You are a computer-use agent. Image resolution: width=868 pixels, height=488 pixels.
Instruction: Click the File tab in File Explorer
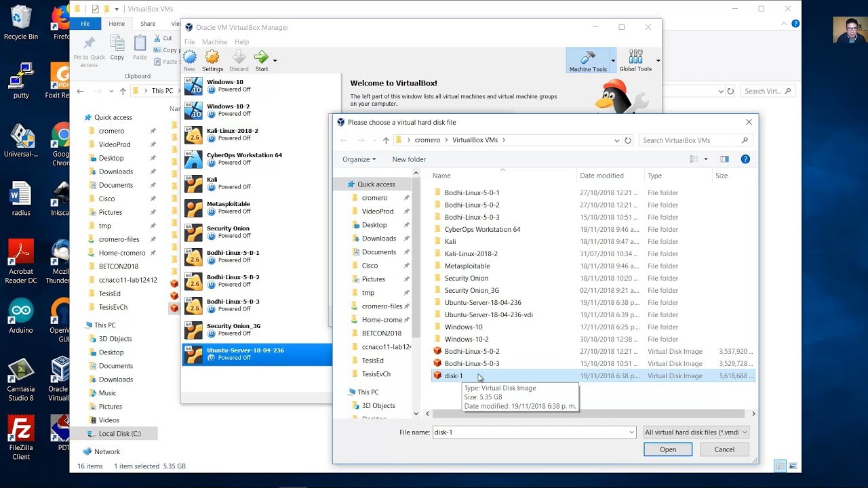click(x=85, y=24)
